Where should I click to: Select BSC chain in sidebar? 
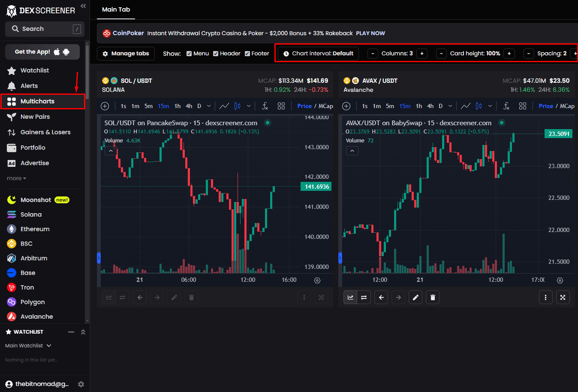point(20,244)
